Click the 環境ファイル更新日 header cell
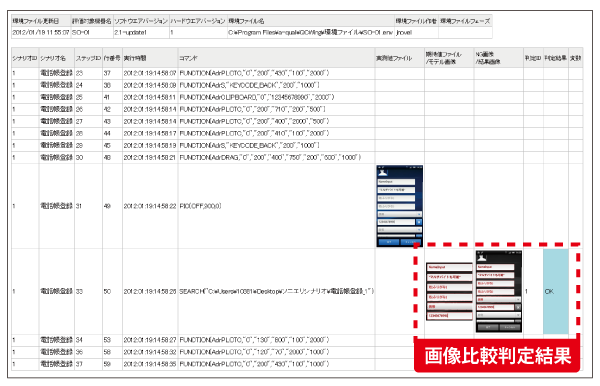 pos(41,21)
